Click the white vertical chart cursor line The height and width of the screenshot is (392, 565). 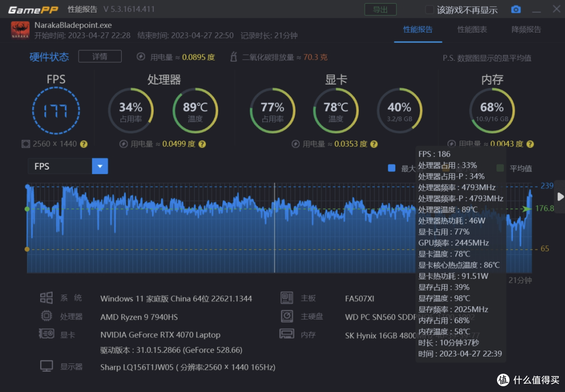click(275, 228)
